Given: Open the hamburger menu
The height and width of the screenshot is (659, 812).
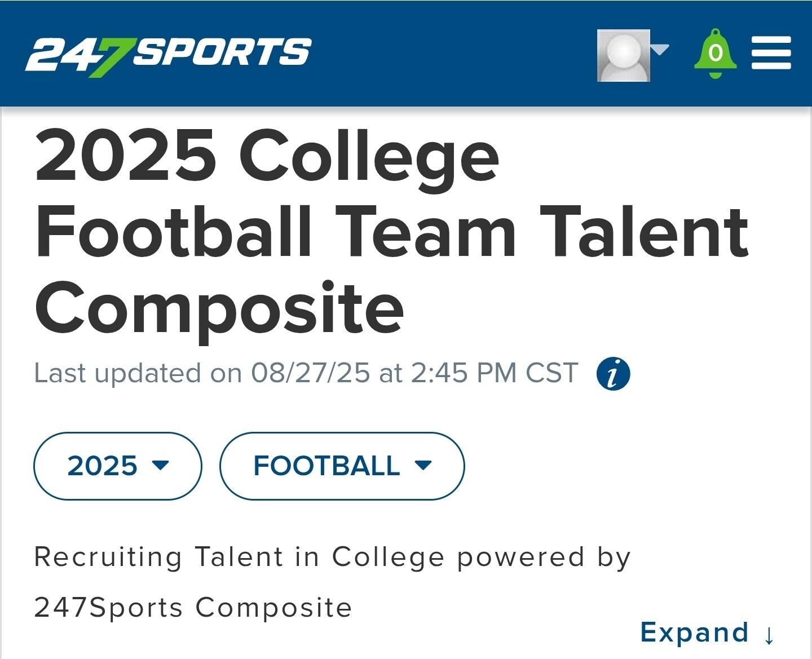Looking at the screenshot, I should (771, 53).
